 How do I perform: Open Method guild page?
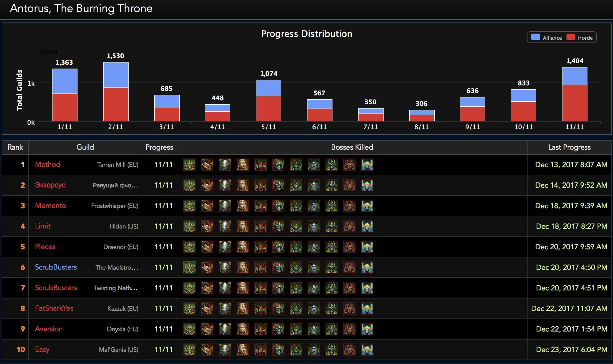48,164
